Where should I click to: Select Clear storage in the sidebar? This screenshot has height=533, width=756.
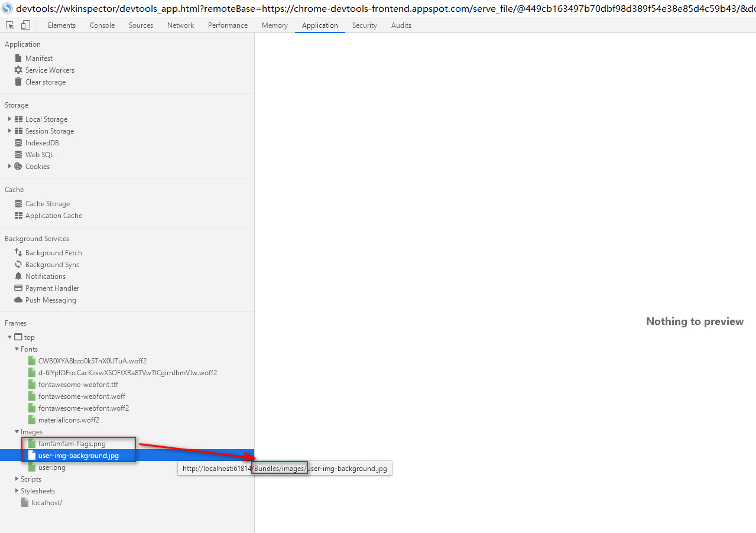click(x=45, y=82)
